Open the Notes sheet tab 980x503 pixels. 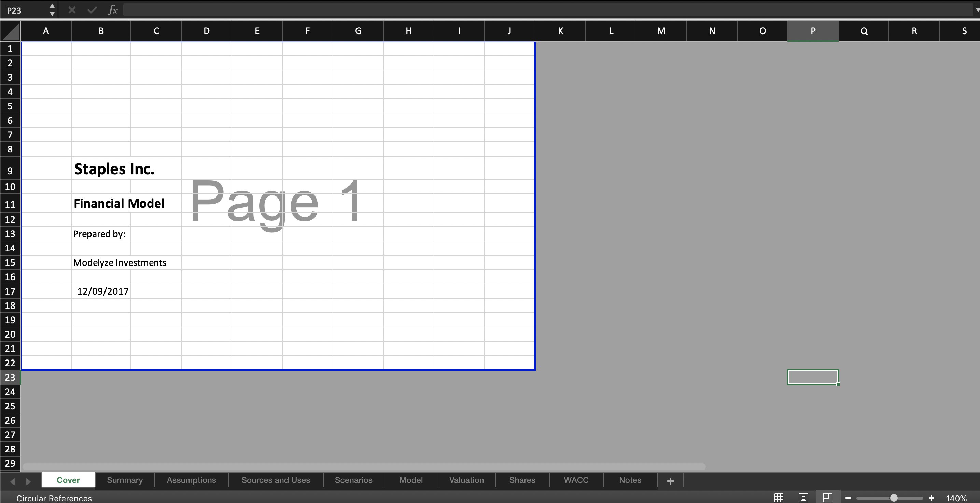point(630,480)
